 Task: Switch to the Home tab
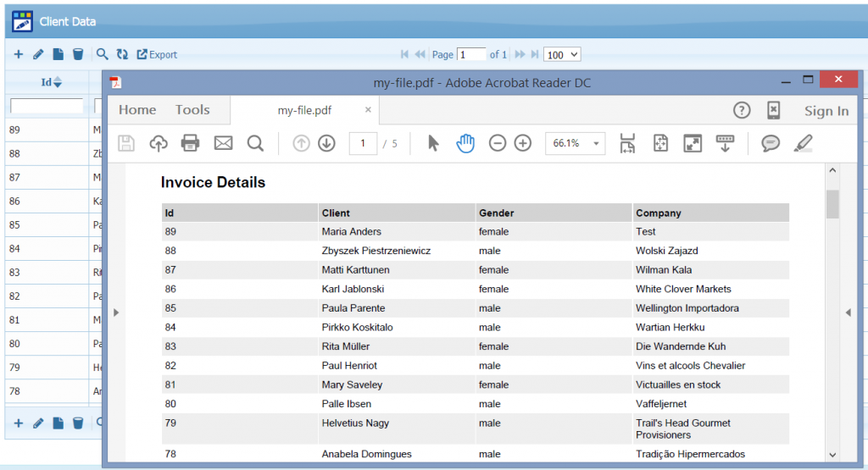click(x=137, y=110)
